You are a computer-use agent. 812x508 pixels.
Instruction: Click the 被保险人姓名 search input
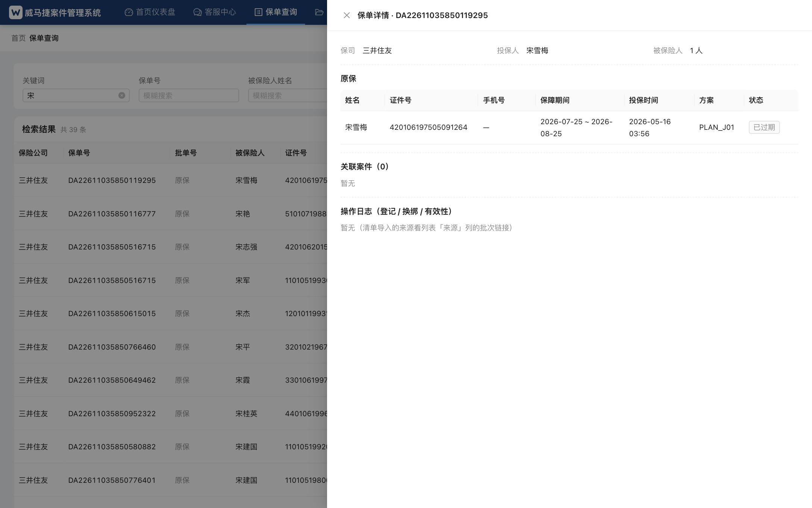point(288,96)
